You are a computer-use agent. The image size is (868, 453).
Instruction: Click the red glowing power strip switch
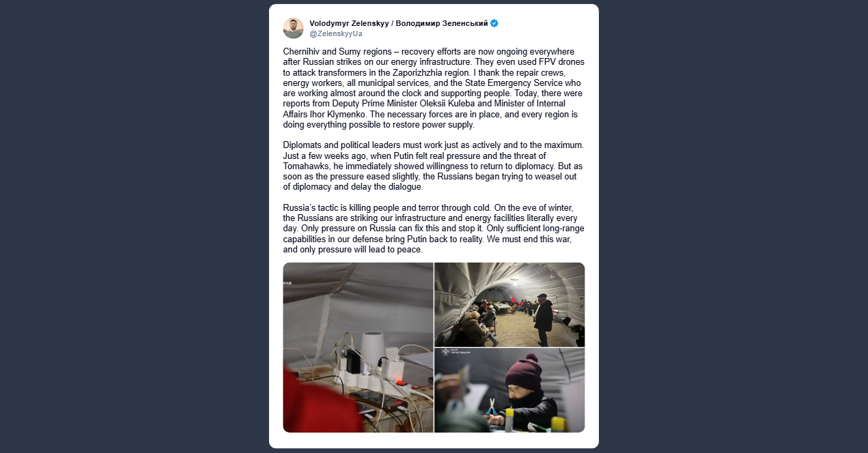pos(402,382)
